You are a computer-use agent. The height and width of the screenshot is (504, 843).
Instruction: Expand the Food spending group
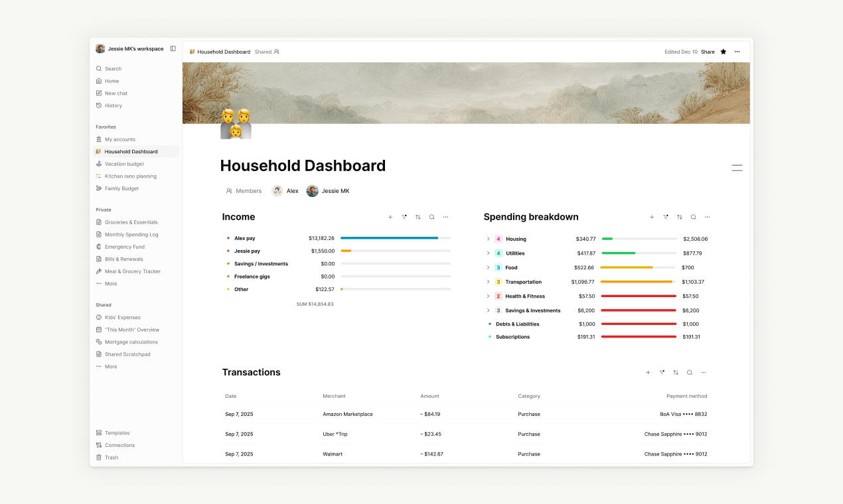[x=488, y=268]
